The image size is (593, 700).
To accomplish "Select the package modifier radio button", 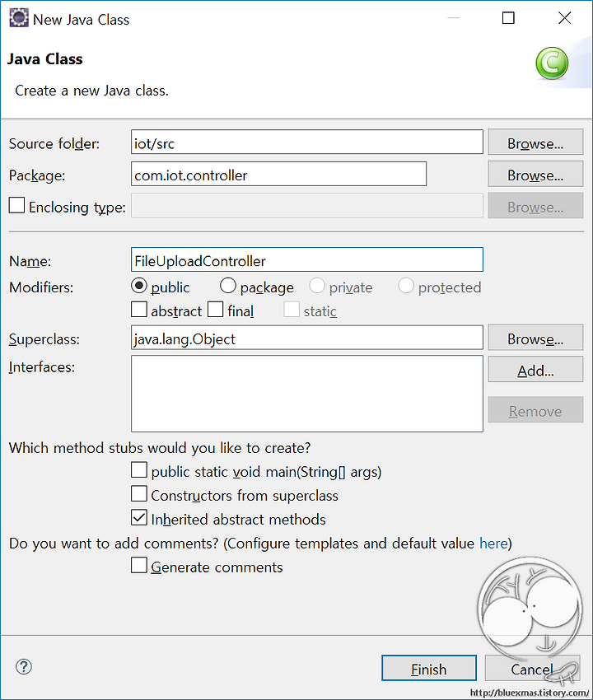I will [228, 285].
